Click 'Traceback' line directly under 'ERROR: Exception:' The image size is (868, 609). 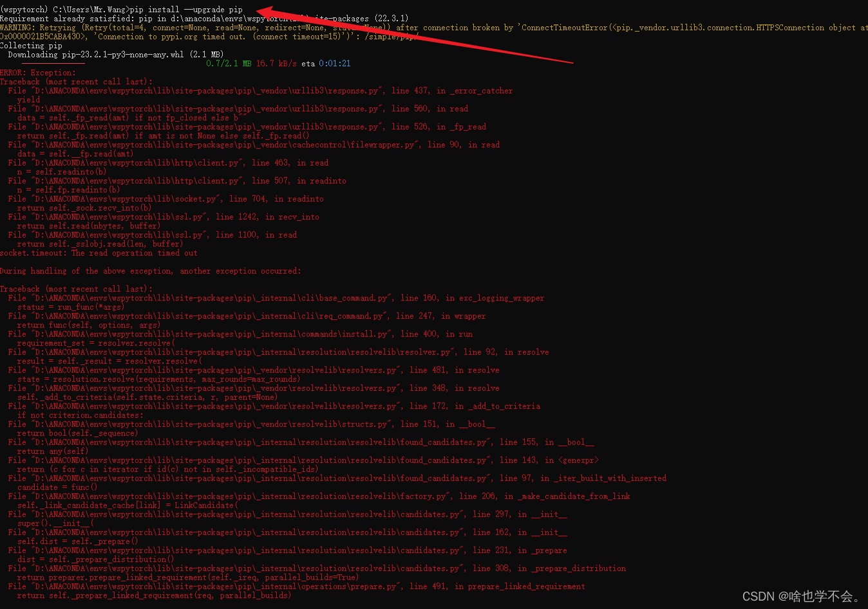coord(77,82)
